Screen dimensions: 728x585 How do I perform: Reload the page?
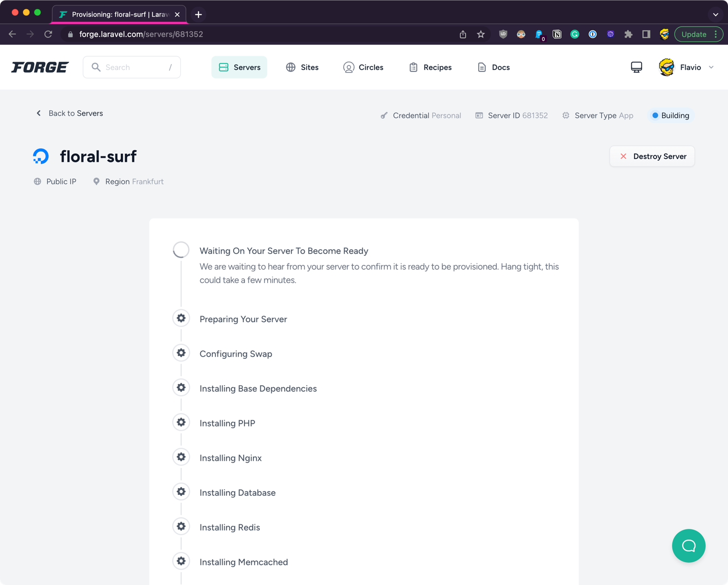coord(48,34)
